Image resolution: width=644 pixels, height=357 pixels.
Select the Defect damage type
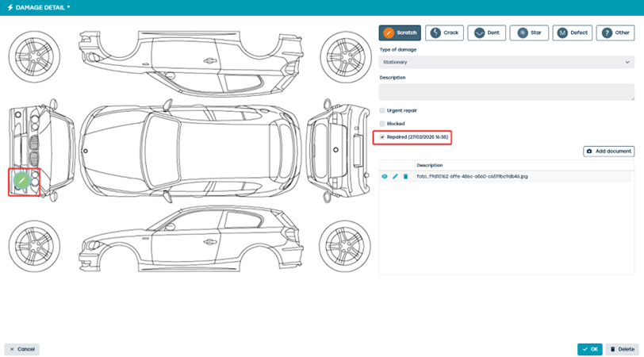click(x=573, y=33)
